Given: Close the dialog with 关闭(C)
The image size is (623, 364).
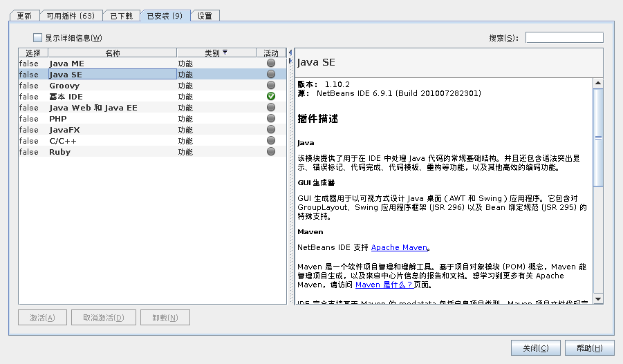Looking at the screenshot, I should click(536, 348).
